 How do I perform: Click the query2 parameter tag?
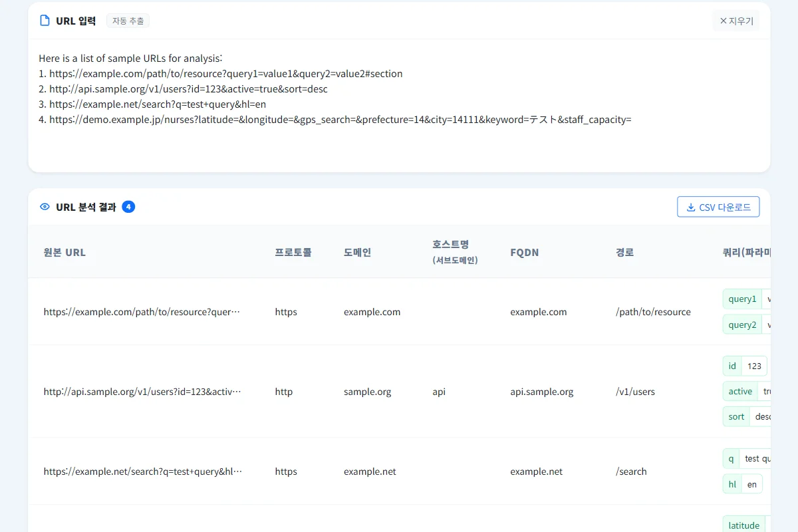click(x=742, y=325)
